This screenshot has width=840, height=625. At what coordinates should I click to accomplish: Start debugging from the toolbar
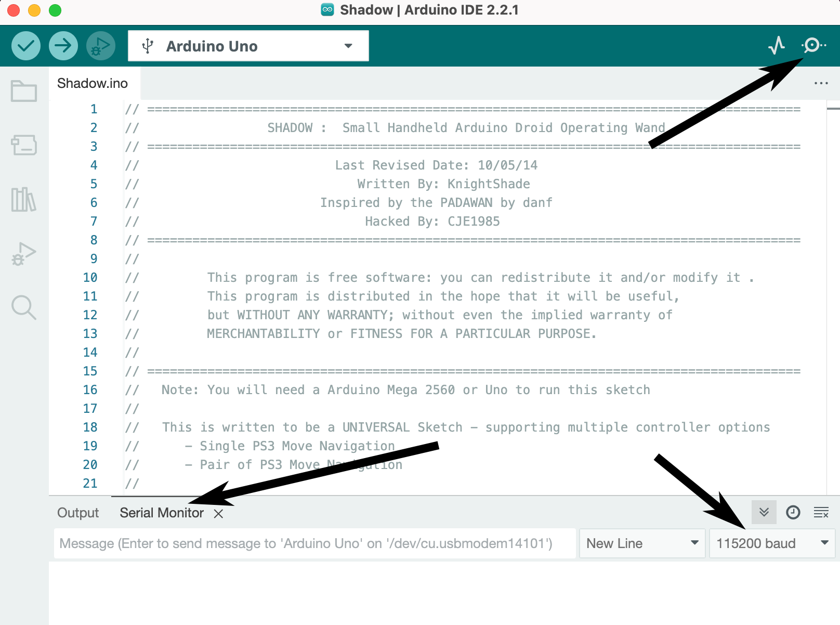[100, 45]
